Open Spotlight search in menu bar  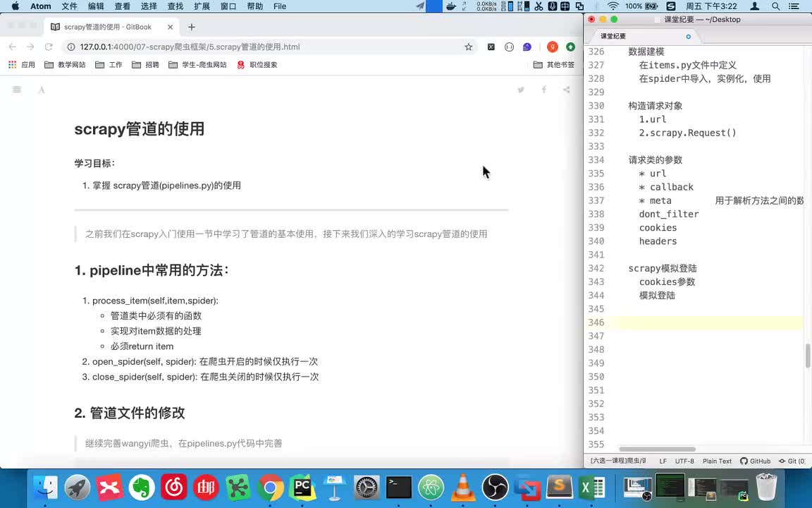pyautogui.click(x=776, y=6)
